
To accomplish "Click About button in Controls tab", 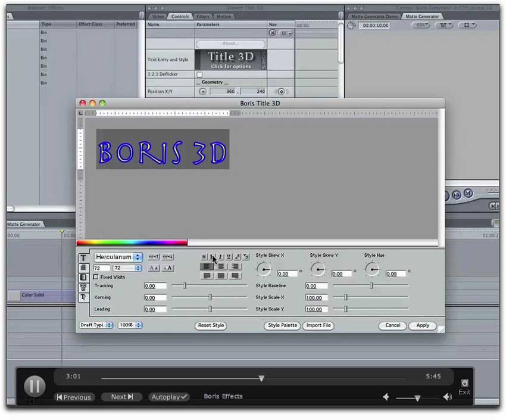I will tap(231, 43).
